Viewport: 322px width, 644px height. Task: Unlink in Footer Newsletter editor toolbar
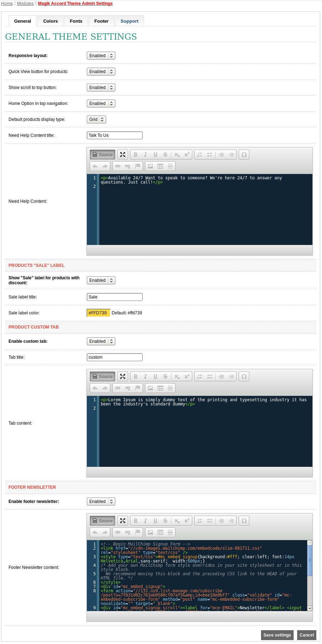tap(128, 532)
